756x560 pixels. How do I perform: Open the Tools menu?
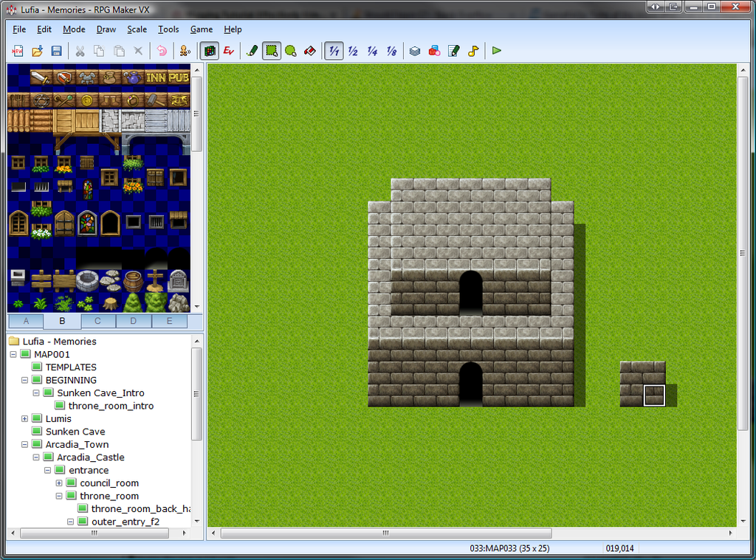[168, 30]
